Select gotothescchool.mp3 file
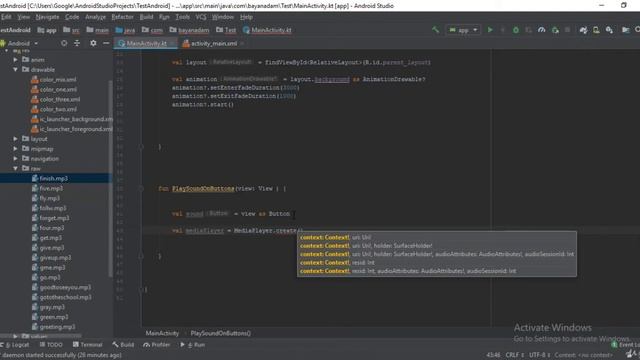 point(62,297)
